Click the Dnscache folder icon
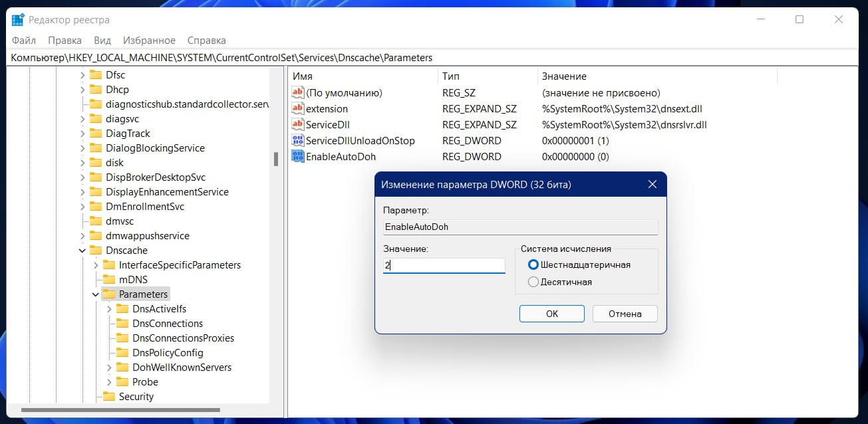This screenshot has width=868, height=424. [96, 250]
